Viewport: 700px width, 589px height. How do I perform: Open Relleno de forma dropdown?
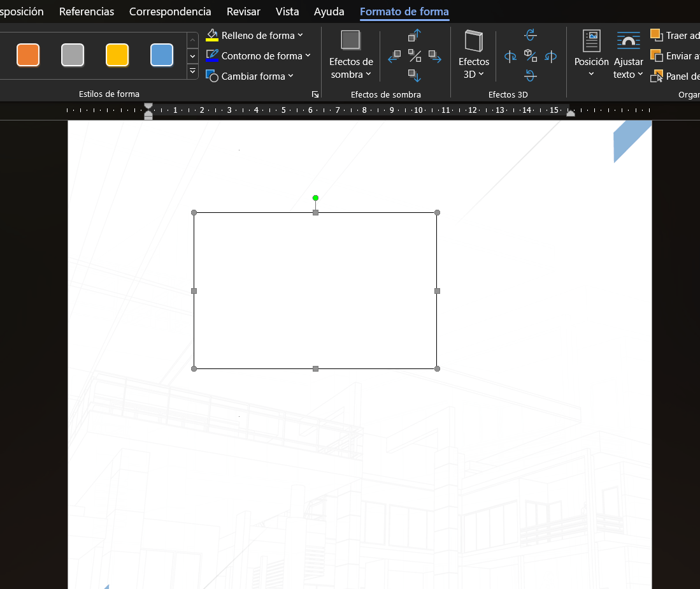pos(300,35)
